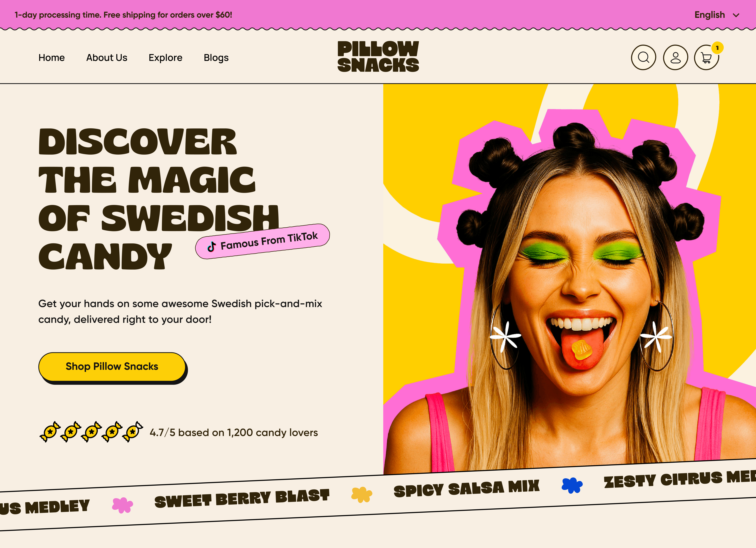
Task: Click the Shop Pillow Snacks button
Action: (x=112, y=367)
